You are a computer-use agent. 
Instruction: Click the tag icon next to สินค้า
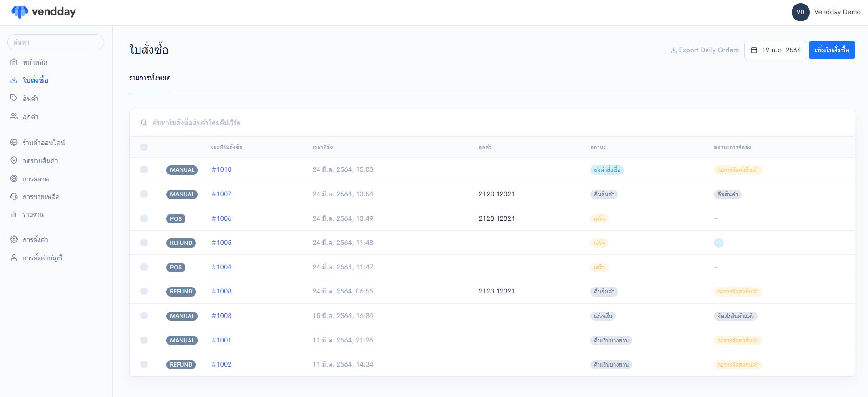14,98
